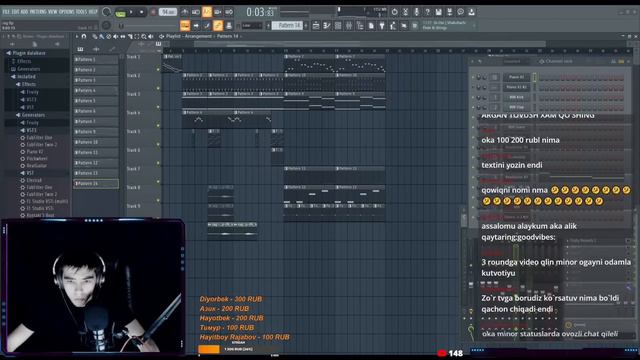
Task: Open the FILE menu
Action: coord(5,12)
